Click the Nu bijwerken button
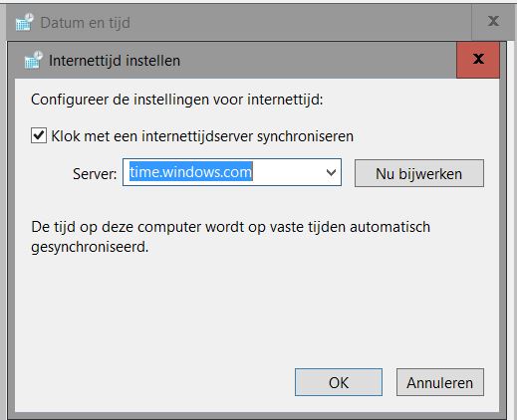 419,173
